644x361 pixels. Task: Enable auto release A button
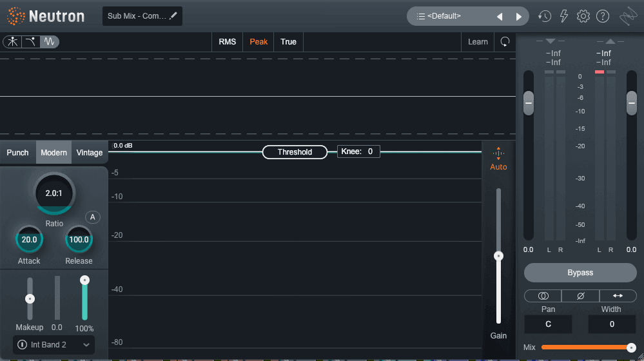tap(92, 217)
